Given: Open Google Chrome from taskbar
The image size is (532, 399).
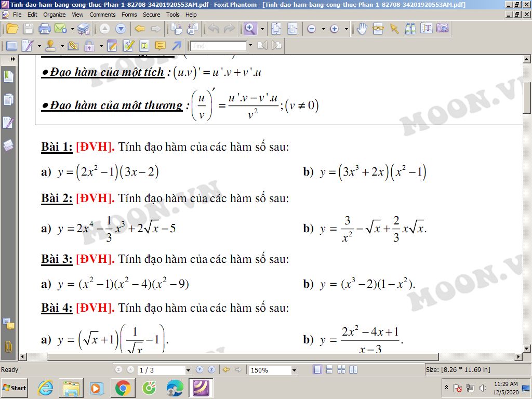Looking at the screenshot, I should [x=123, y=388].
